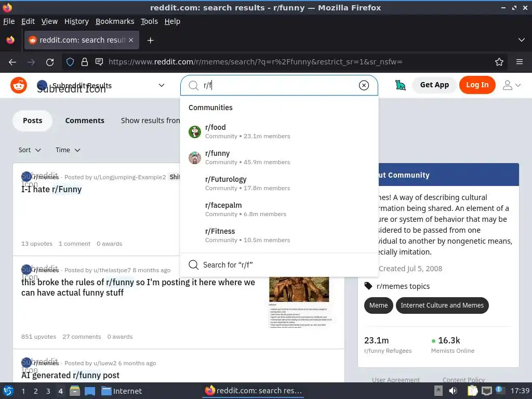Open the Help menu
This screenshot has width=532, height=399.
(x=172, y=21)
